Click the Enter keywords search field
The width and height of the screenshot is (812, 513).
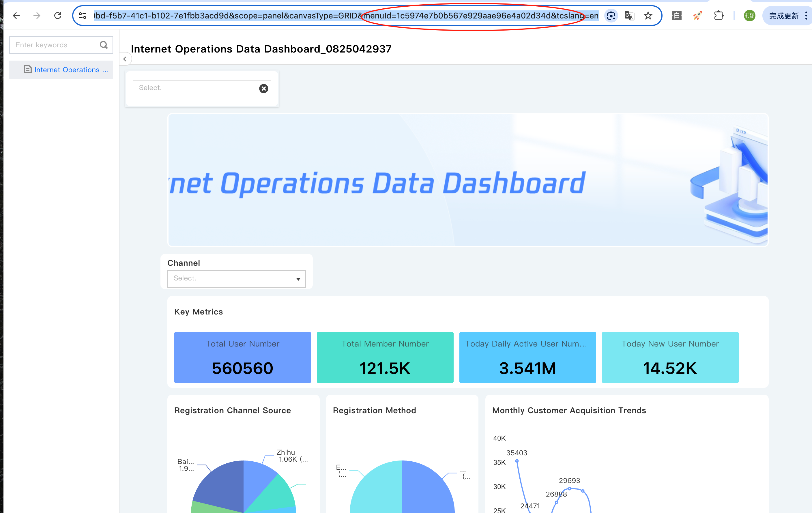click(x=54, y=45)
